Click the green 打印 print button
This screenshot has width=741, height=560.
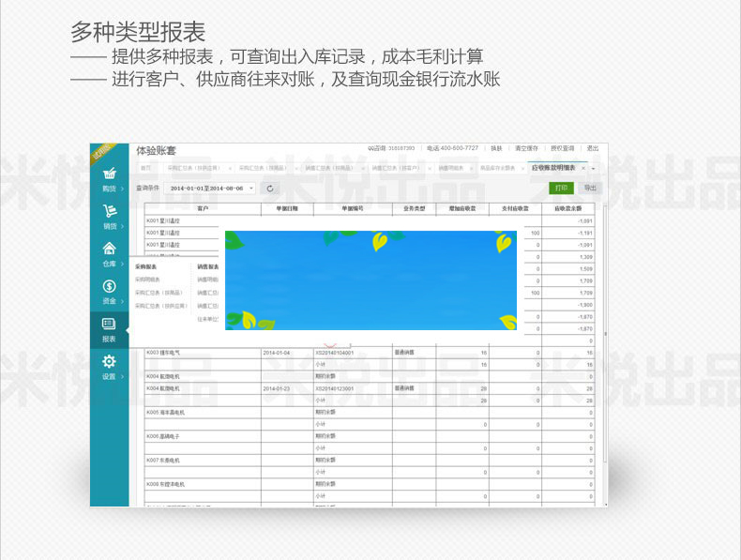pyautogui.click(x=561, y=188)
